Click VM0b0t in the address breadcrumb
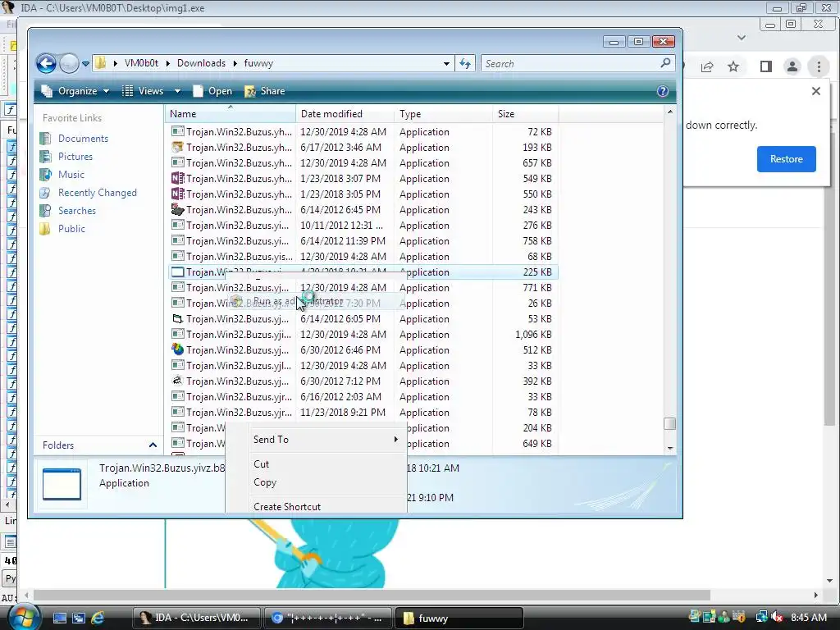This screenshot has height=630, width=840. [141, 63]
